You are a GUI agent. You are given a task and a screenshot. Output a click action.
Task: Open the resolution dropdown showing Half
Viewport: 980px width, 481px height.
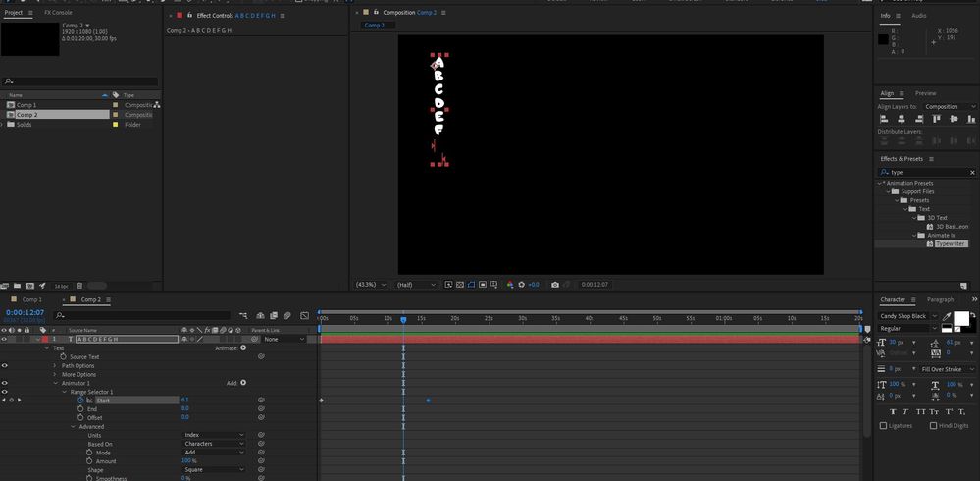[x=416, y=285]
